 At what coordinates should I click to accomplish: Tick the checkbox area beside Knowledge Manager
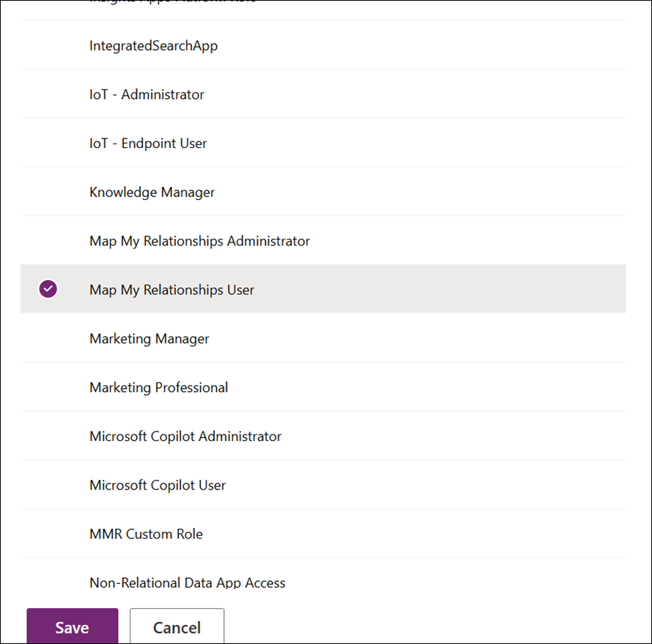click(48, 192)
